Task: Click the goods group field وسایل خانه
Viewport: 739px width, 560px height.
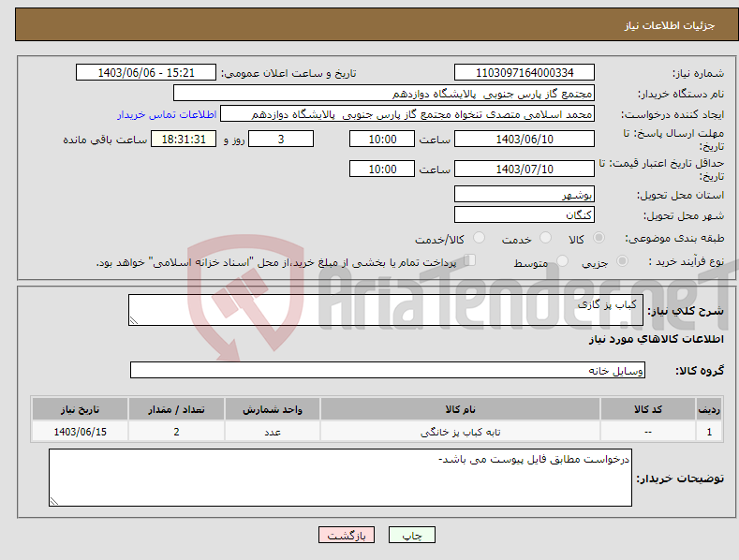Action: (x=388, y=371)
